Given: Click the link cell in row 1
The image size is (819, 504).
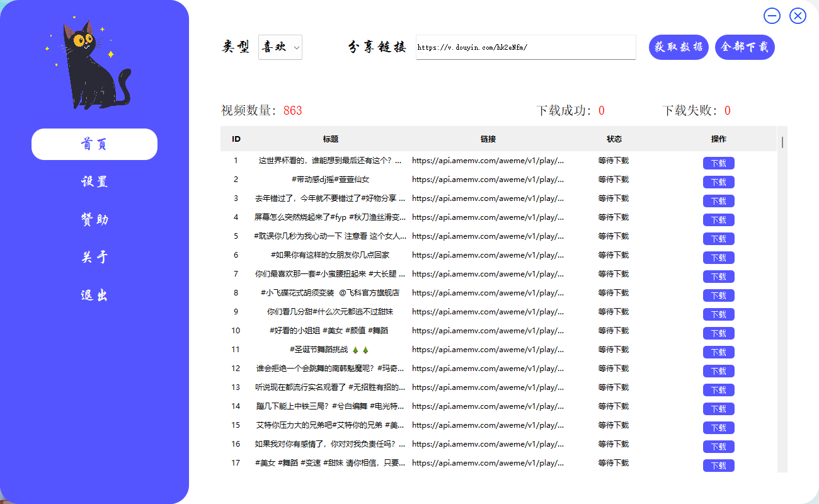Looking at the screenshot, I should (x=488, y=161).
